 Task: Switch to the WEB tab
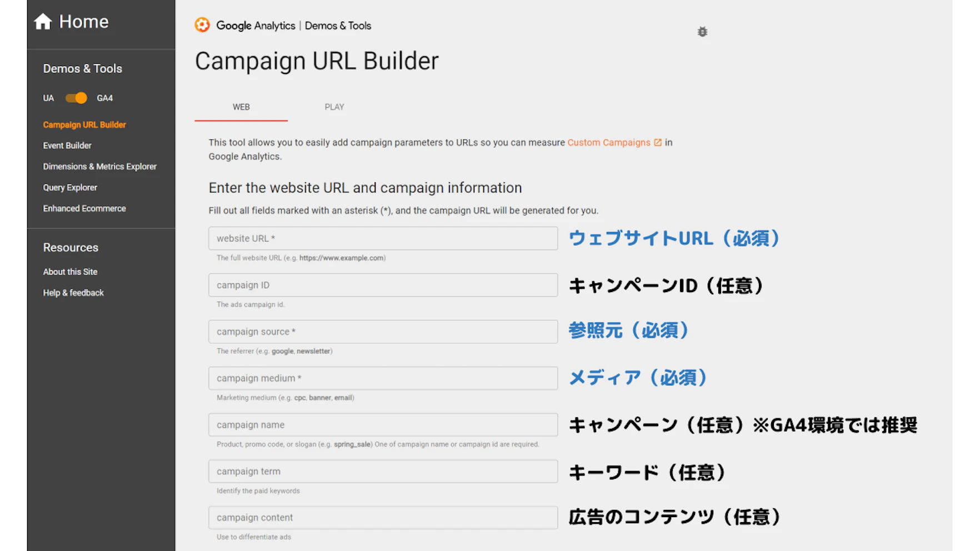click(241, 107)
